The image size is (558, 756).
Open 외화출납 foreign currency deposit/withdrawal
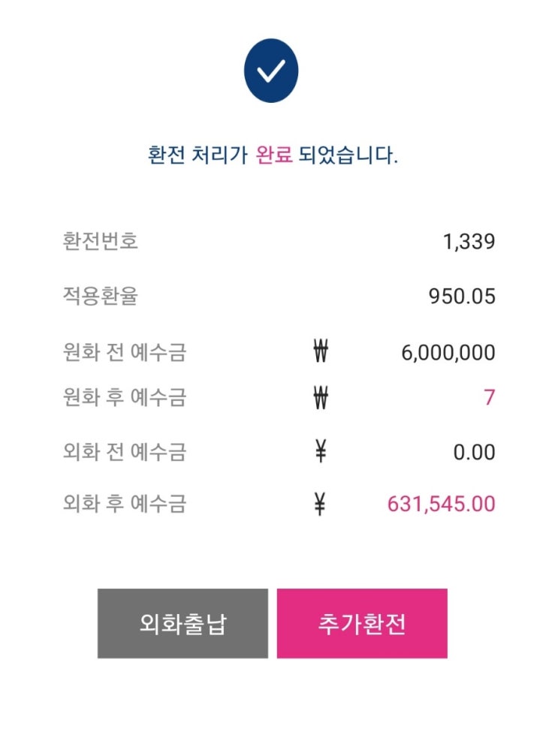coord(182,623)
